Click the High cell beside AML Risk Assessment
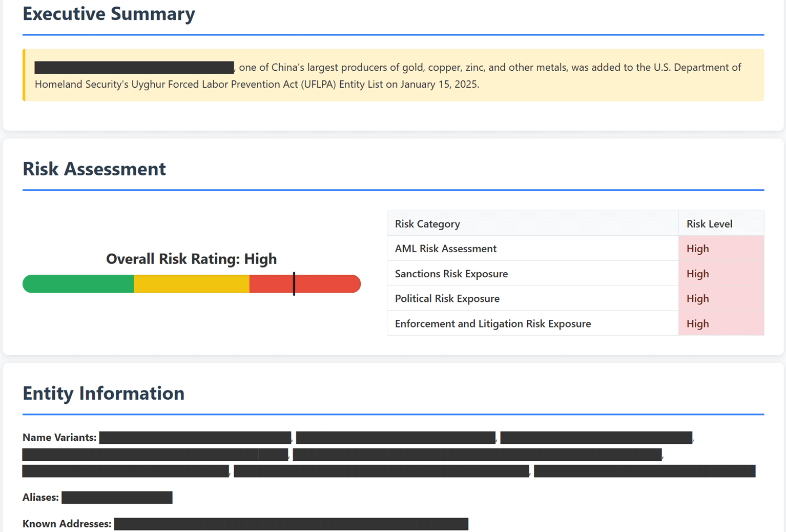 pyautogui.click(x=698, y=249)
